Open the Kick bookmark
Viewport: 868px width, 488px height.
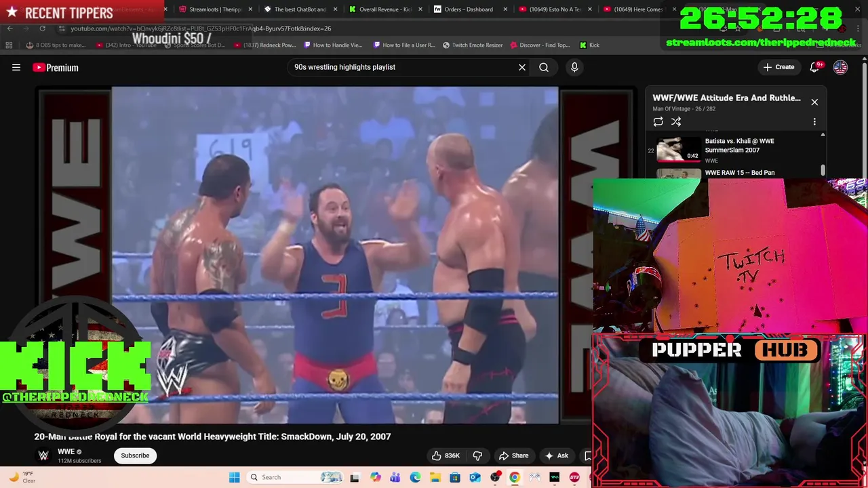click(589, 45)
